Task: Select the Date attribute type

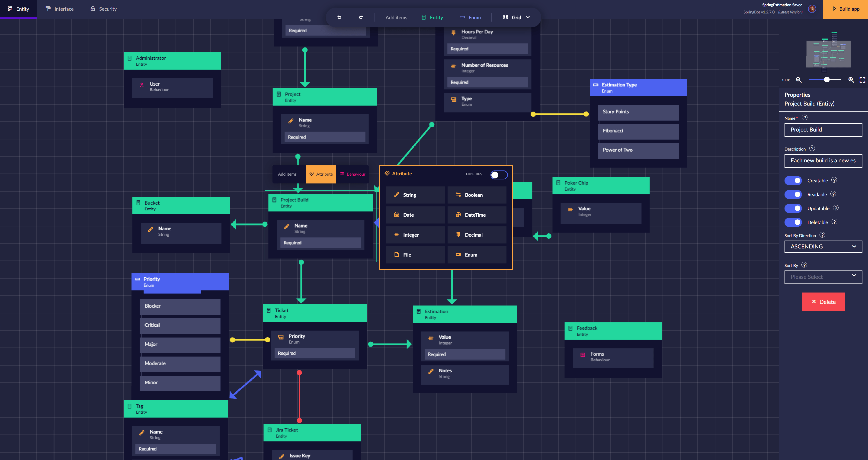Action: 415,215
